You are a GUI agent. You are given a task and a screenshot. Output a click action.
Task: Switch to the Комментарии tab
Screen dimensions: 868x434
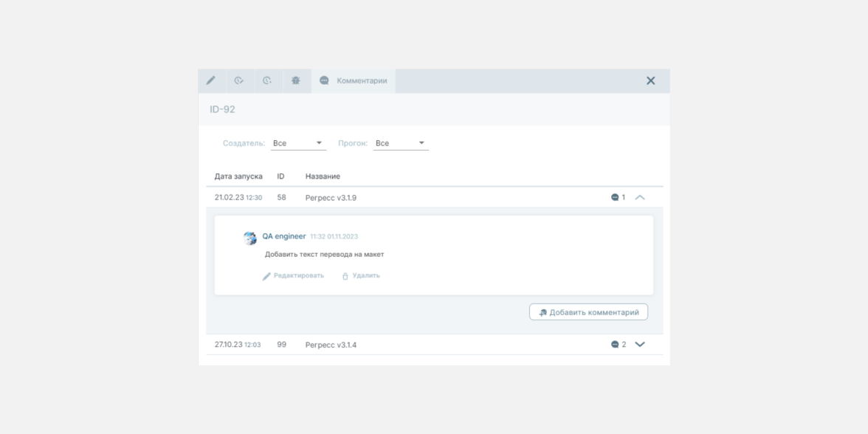[353, 81]
